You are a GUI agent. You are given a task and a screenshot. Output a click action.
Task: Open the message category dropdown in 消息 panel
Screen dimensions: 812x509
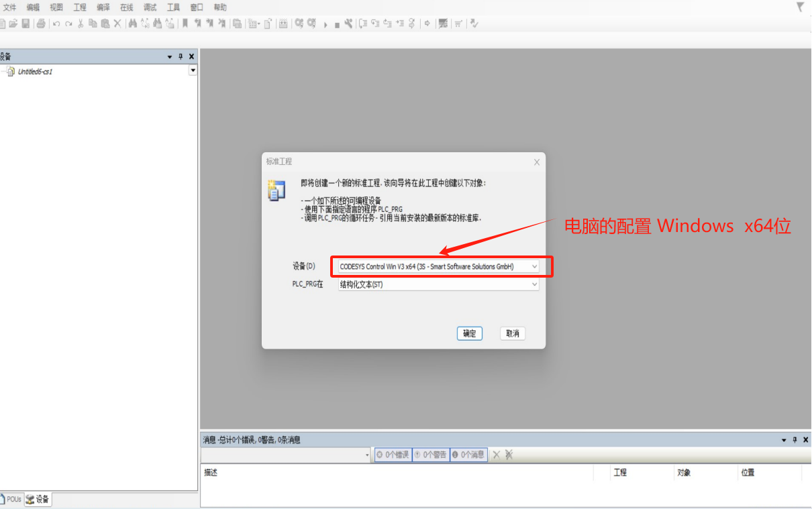point(367,455)
